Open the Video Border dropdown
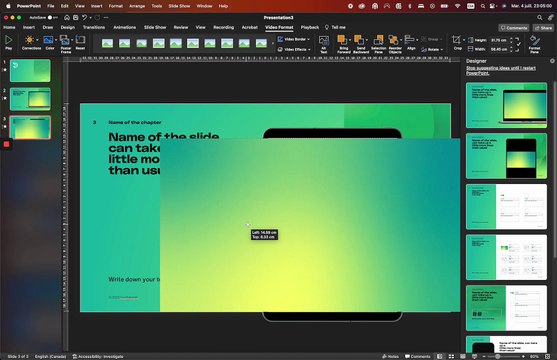 click(293, 39)
